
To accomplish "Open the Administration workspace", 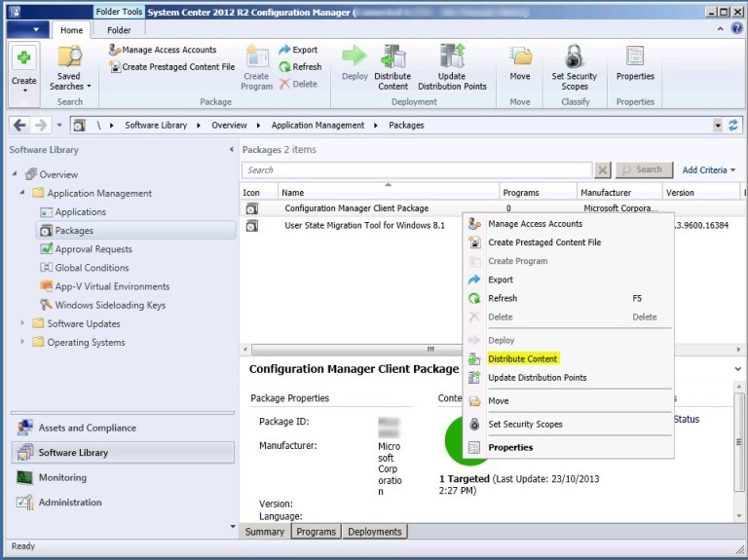I will coord(70,503).
